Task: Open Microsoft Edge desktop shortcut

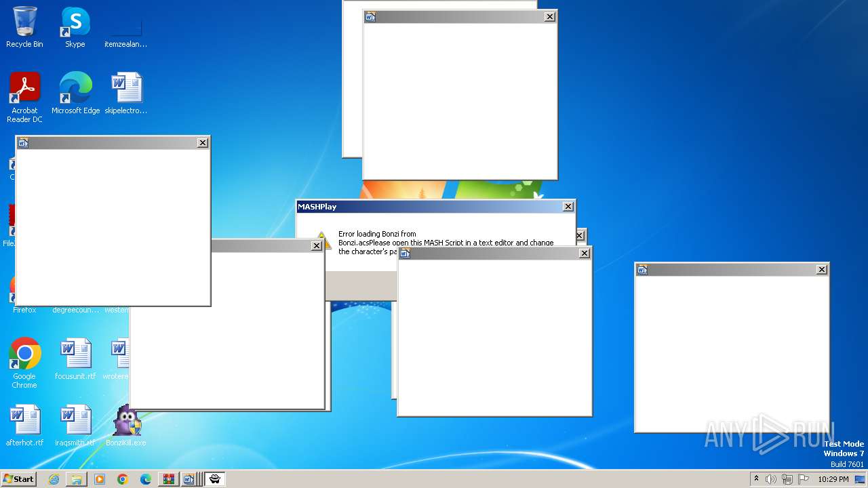Action: (x=75, y=93)
